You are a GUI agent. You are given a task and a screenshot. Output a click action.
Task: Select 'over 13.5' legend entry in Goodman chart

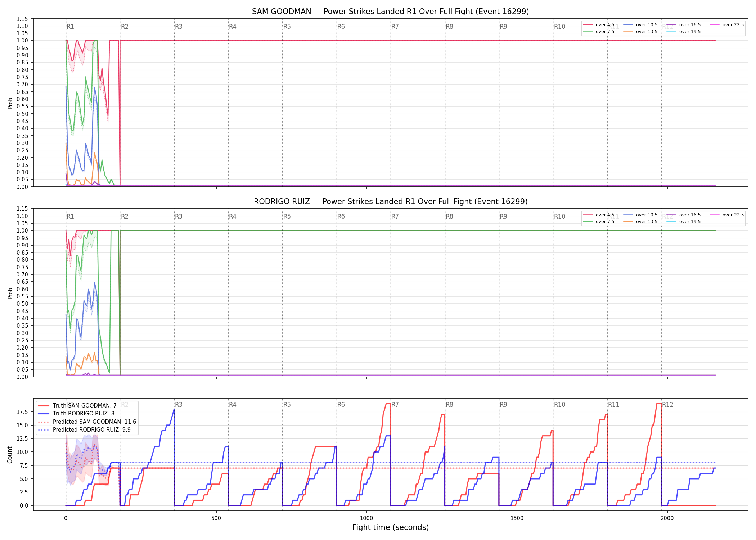tap(640, 32)
